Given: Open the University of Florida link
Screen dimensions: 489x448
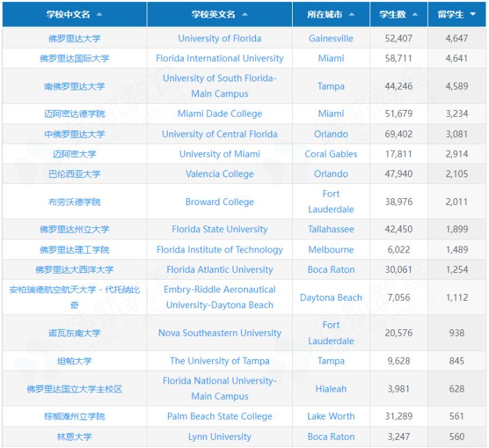Looking at the screenshot, I should (219, 38).
